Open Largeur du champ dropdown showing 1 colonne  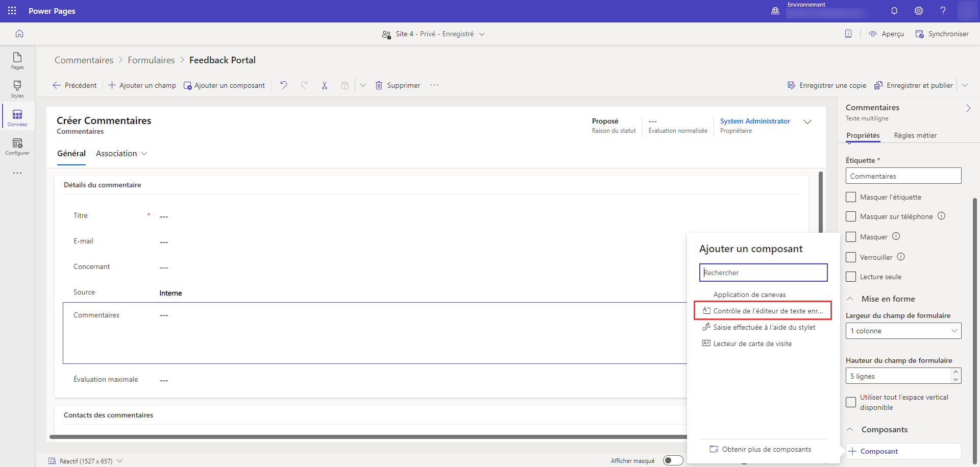pos(903,331)
